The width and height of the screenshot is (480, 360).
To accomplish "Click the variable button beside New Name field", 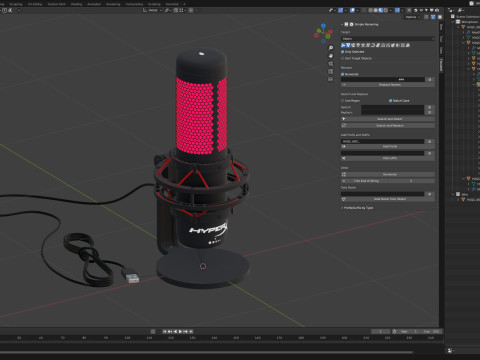I will (430, 79).
